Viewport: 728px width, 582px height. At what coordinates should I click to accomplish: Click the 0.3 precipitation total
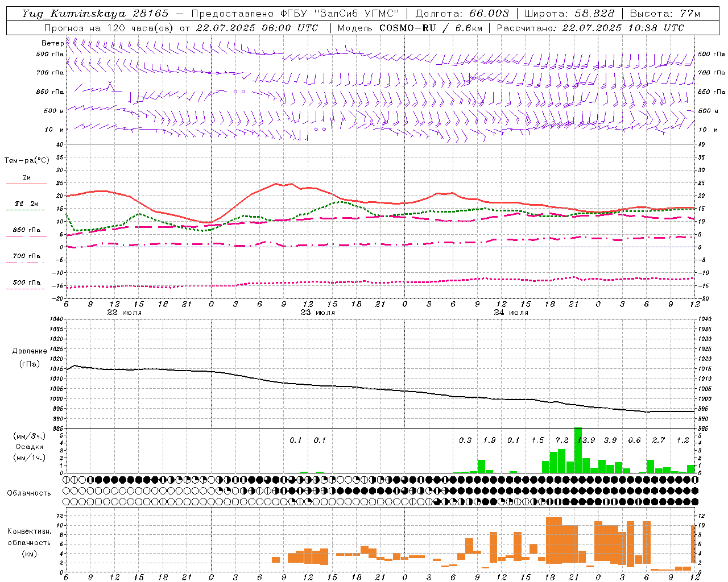(x=465, y=440)
